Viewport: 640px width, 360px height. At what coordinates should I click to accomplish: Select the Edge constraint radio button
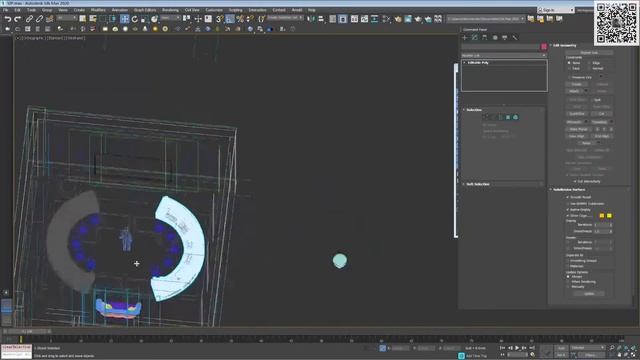[x=589, y=63]
